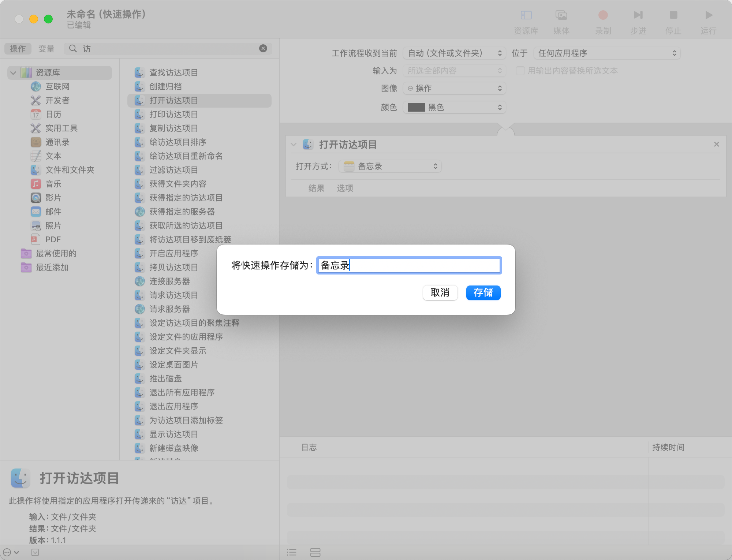The height and width of the screenshot is (560, 732).
Task: Collapse the 资源库 tree in the sidebar
Action: 13,72
